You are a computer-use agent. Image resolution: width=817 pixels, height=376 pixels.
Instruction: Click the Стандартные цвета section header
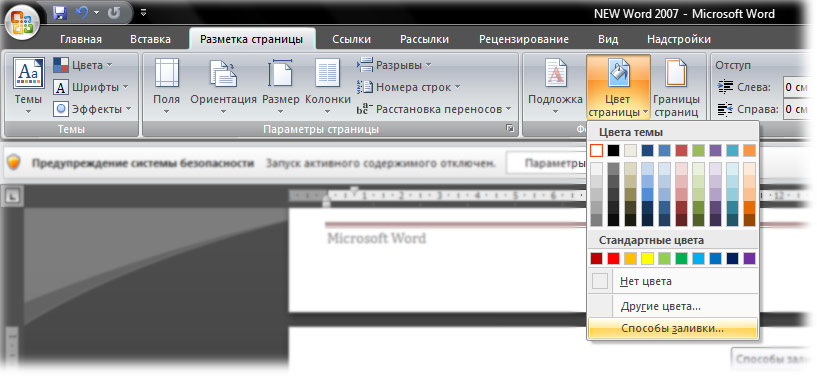coord(651,241)
